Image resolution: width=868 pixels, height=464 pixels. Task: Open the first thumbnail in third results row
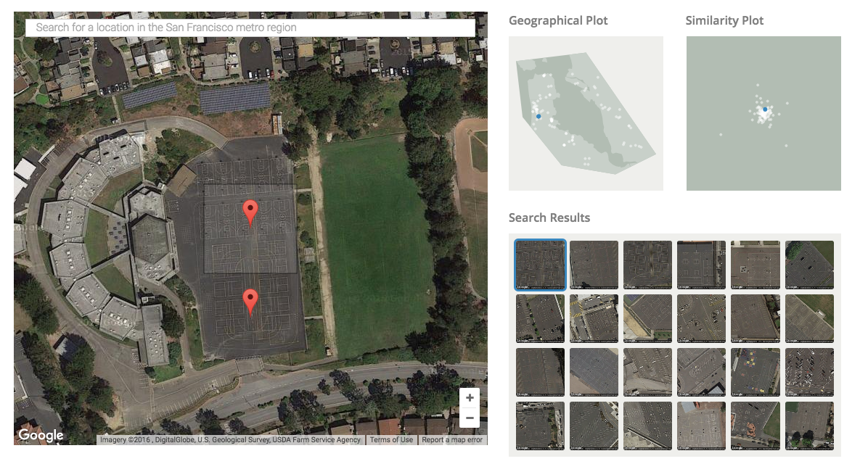pyautogui.click(x=540, y=372)
